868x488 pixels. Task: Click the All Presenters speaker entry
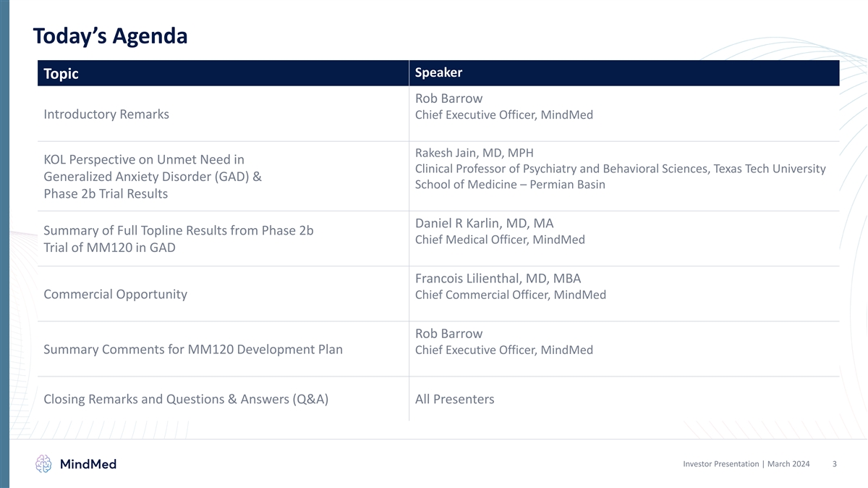pos(454,399)
